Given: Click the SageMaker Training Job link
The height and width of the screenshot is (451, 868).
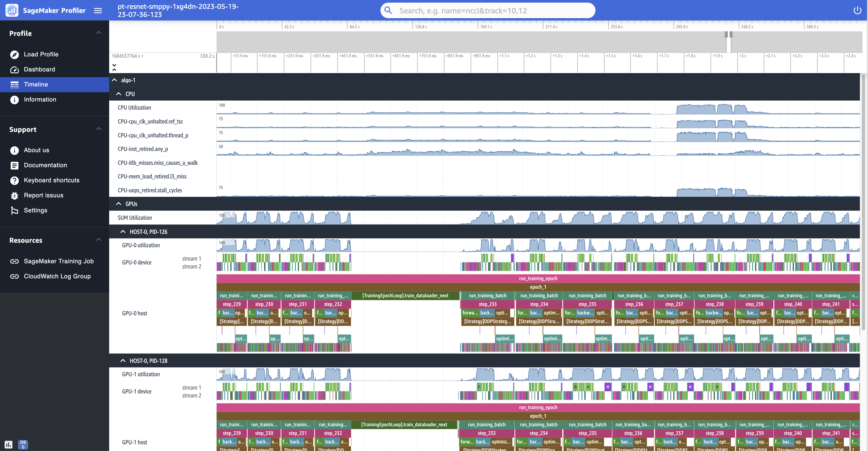Looking at the screenshot, I should (x=58, y=261).
